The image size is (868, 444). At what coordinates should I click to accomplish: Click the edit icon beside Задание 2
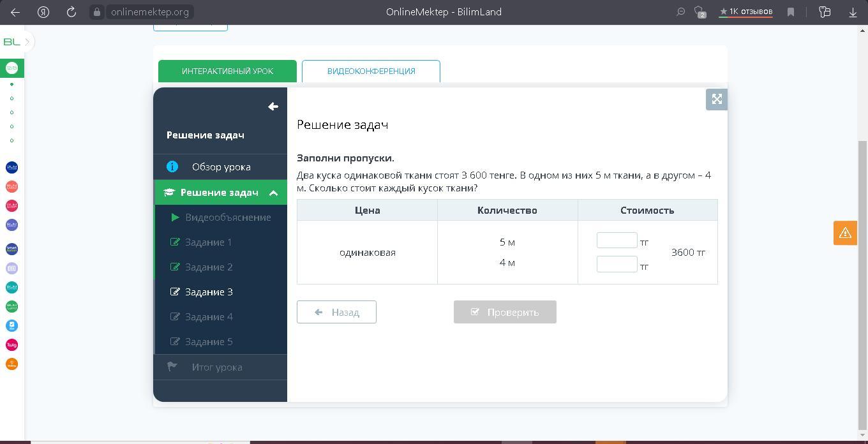176,267
